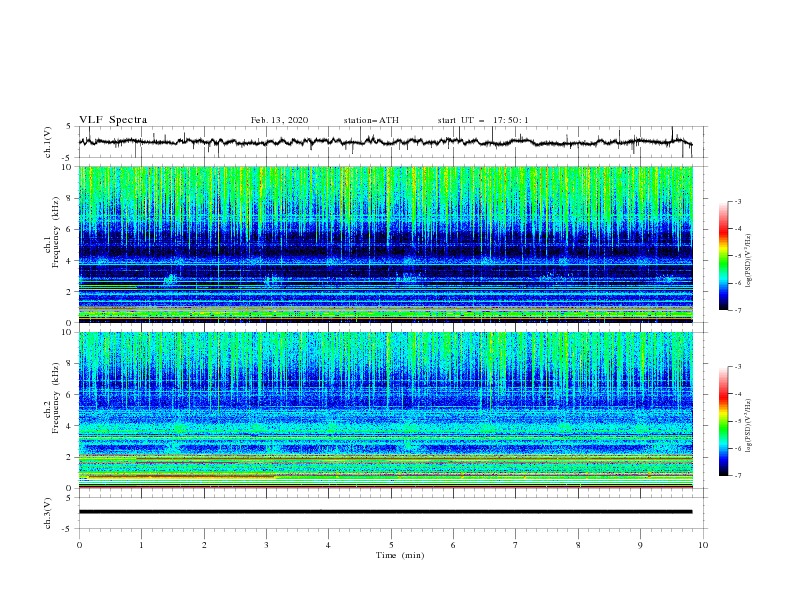Click the 'Time (min)' axis title

click(x=400, y=555)
